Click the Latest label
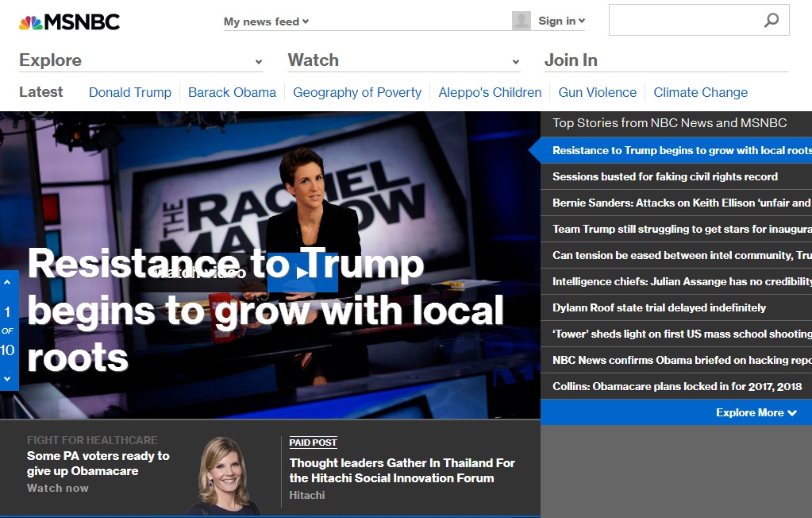812x518 pixels. tap(41, 92)
